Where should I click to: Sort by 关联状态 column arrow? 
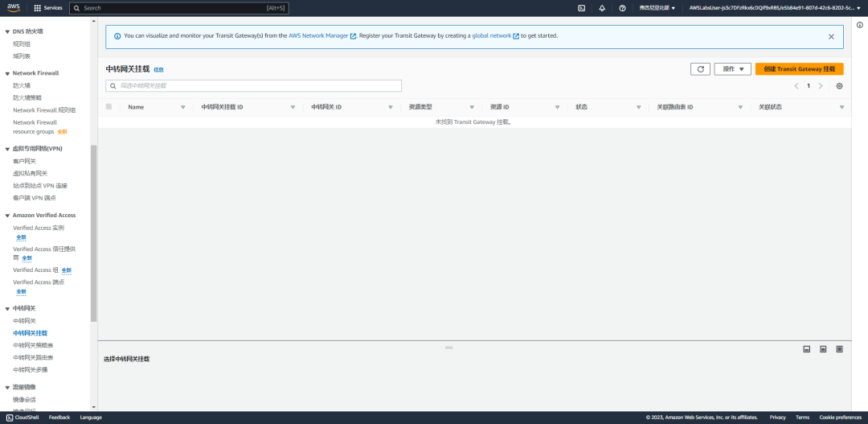pos(842,108)
